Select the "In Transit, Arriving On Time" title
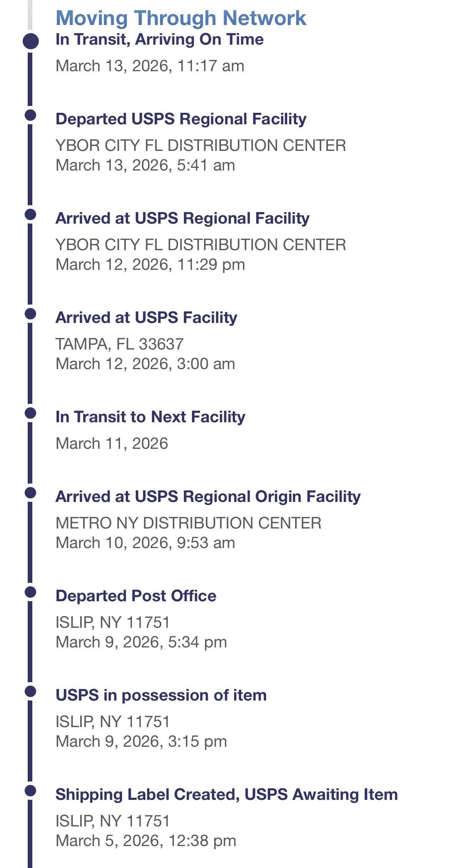 [x=159, y=40]
